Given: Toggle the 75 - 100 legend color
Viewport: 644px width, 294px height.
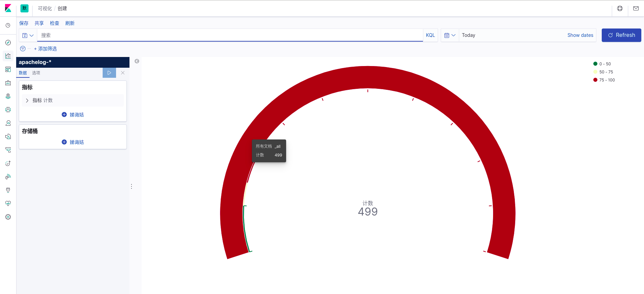Looking at the screenshot, I should [x=604, y=80].
